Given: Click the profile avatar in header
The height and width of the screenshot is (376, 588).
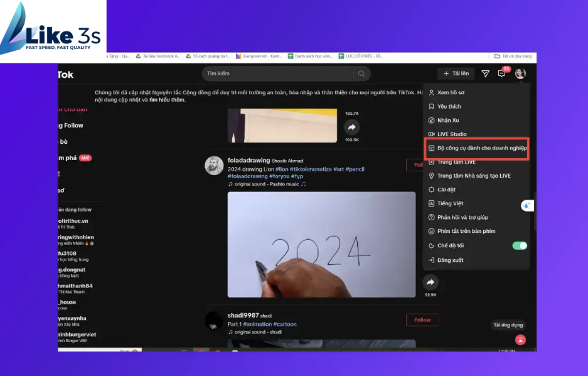Looking at the screenshot, I should pos(520,73).
